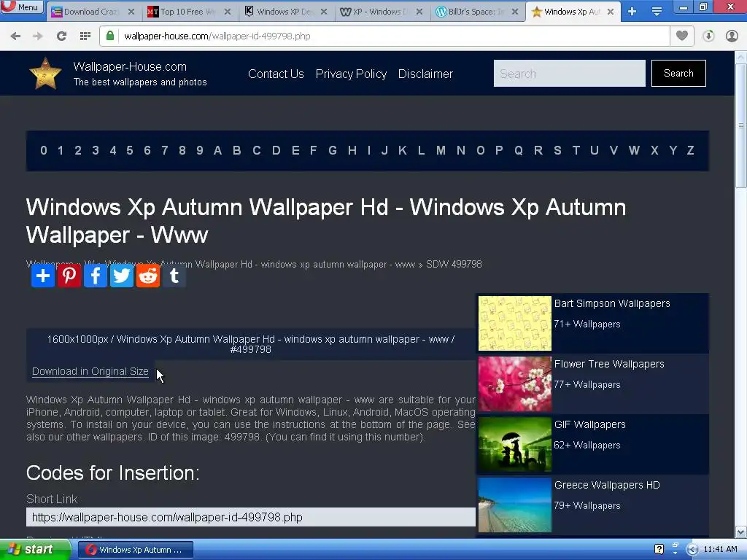Click the page scrollbar up arrow
The image size is (747, 560).
(x=741, y=57)
